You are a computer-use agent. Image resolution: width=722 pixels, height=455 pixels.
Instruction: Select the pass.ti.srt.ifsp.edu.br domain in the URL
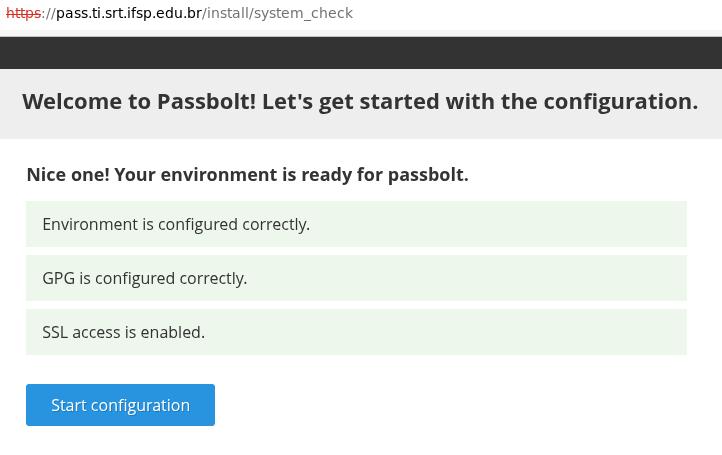pos(128,13)
